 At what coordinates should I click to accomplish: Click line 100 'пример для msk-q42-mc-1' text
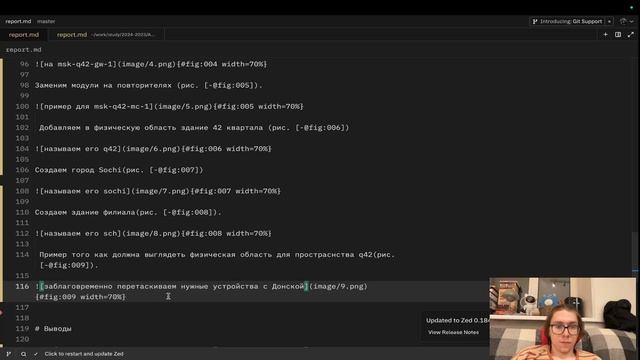tap(96, 107)
